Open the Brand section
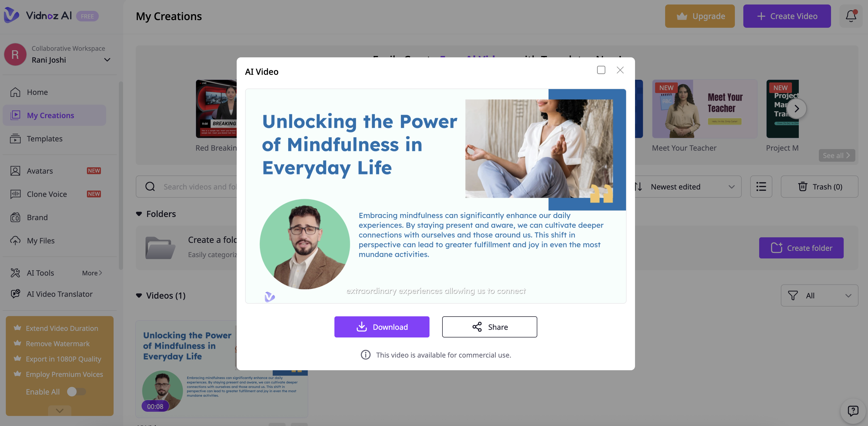This screenshot has width=868, height=426. click(37, 217)
